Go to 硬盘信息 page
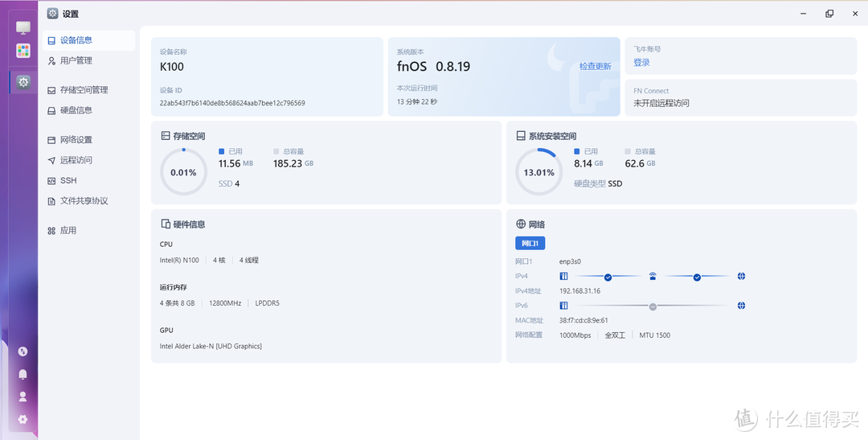The image size is (868, 440). [76, 110]
